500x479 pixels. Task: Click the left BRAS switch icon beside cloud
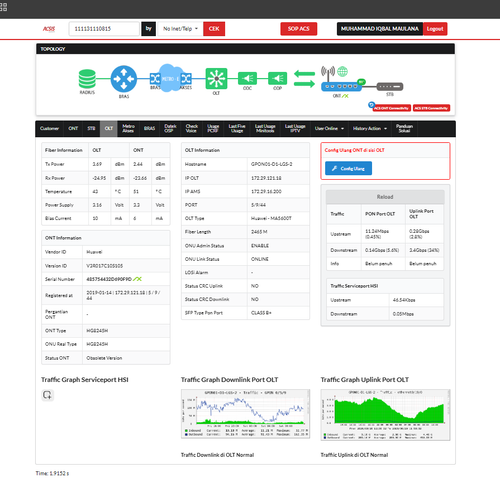point(155,79)
